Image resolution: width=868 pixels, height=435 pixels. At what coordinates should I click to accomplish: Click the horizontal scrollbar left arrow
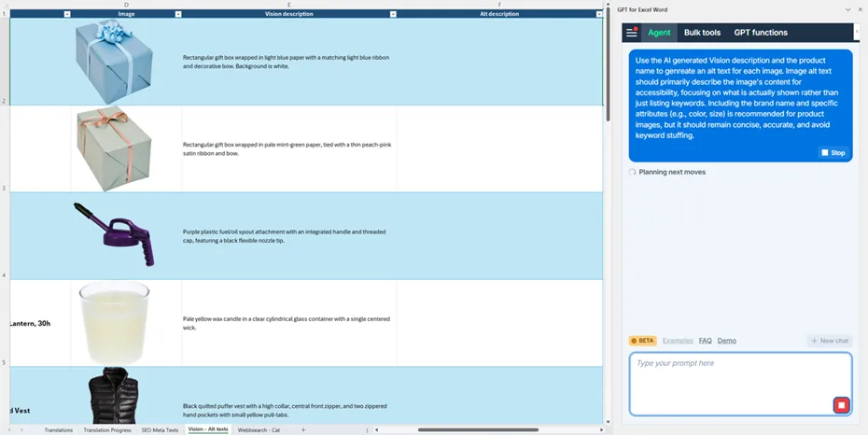tap(376, 429)
